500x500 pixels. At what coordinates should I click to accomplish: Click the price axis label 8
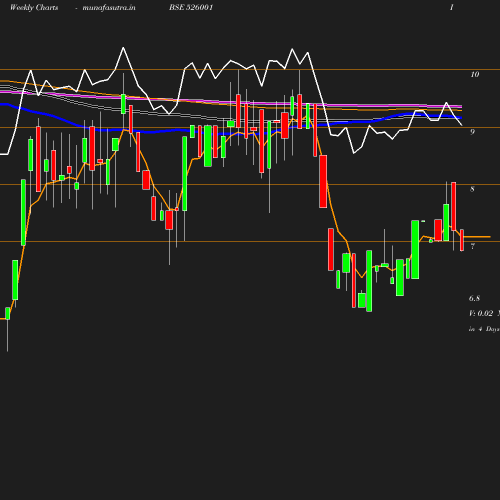472,189
